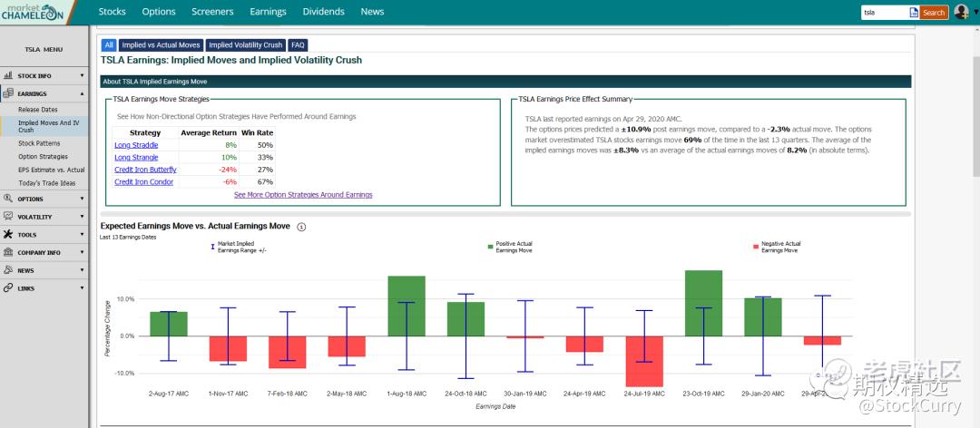Click See More Option Strategies Around Earnings
The height and width of the screenshot is (428, 980).
coord(303,195)
